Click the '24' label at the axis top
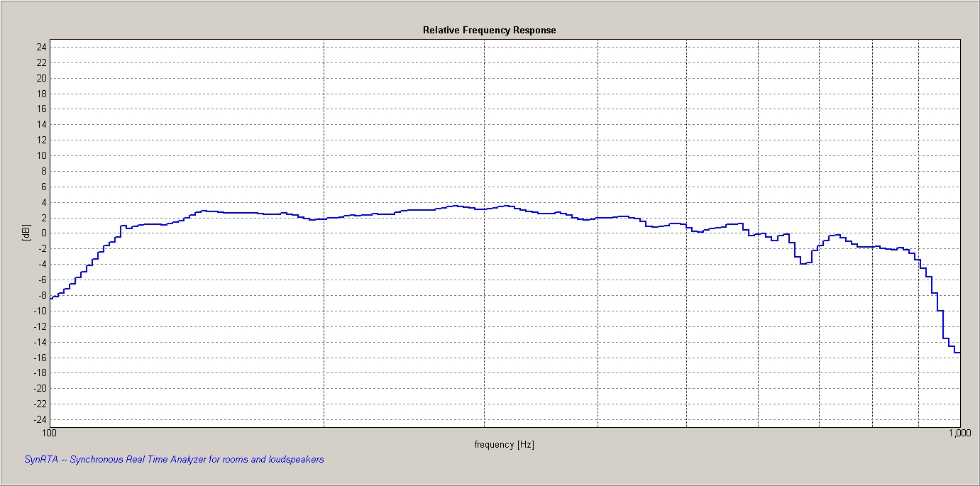Viewport: 980px width, 486px height. click(41, 48)
